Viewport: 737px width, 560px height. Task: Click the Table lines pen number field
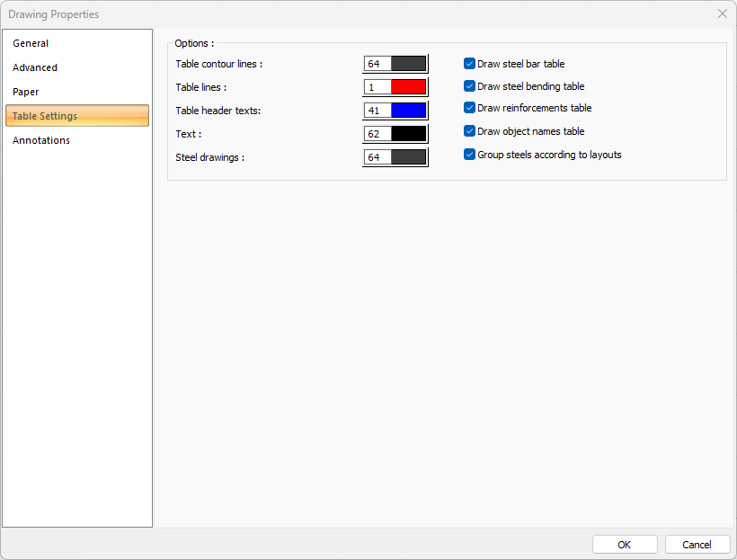377,87
